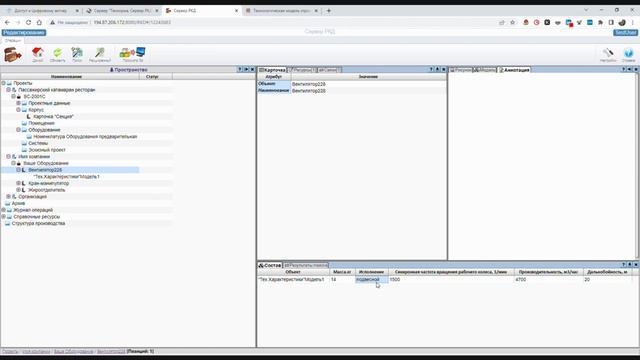Click arrow button in Пространство panel header

[x=246, y=70]
